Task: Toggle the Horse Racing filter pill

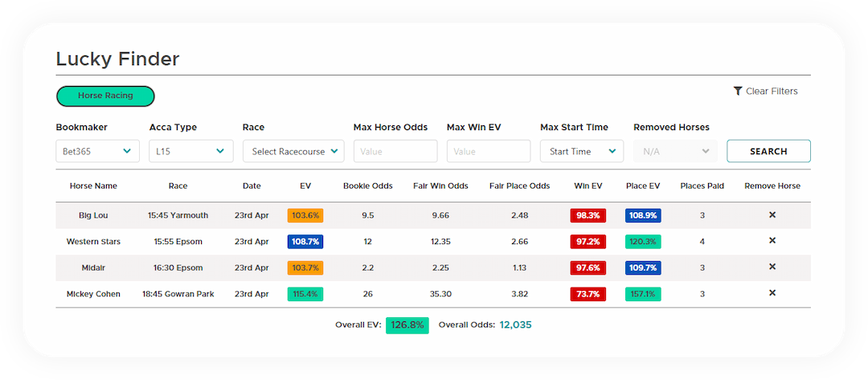Action: (105, 96)
